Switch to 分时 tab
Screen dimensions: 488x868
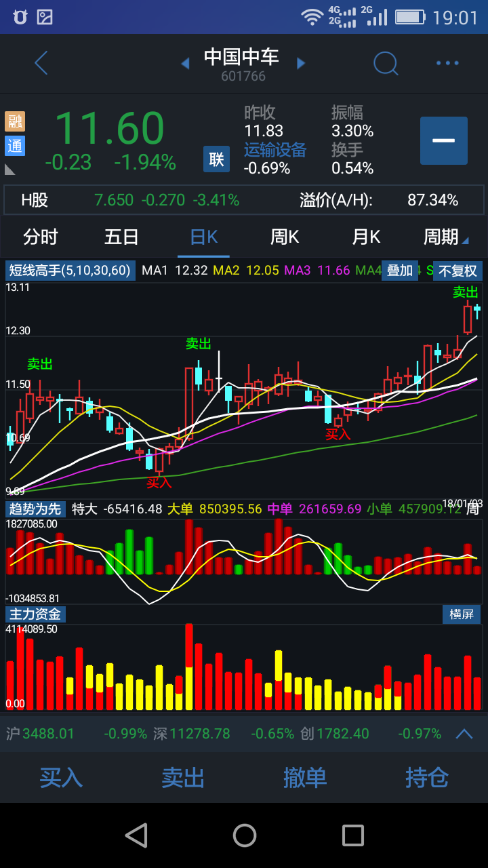(41, 237)
